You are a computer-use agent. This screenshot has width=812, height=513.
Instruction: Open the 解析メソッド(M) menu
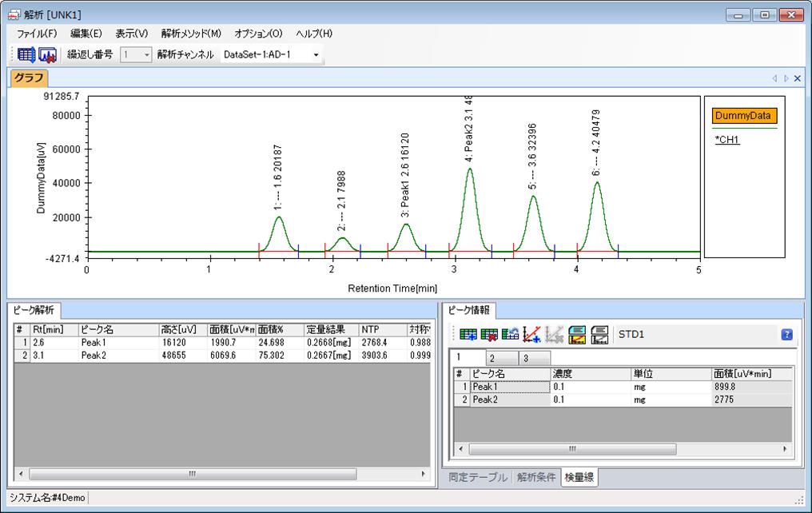[x=190, y=34]
